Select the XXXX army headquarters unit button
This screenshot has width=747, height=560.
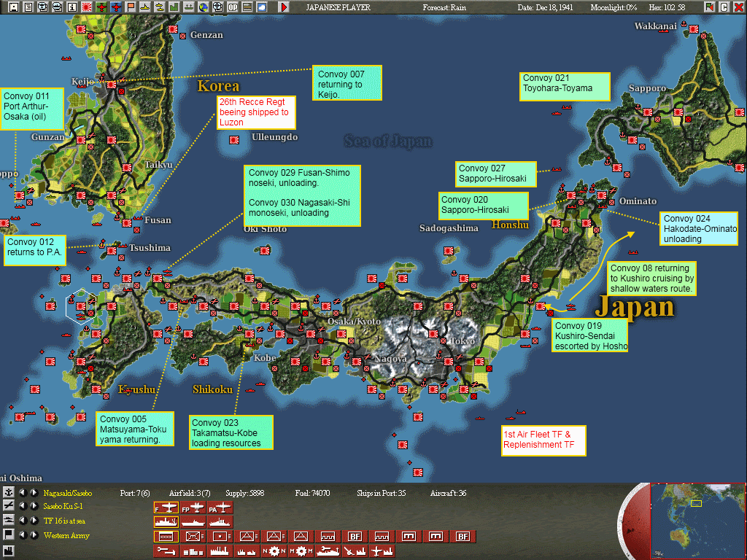point(166,537)
